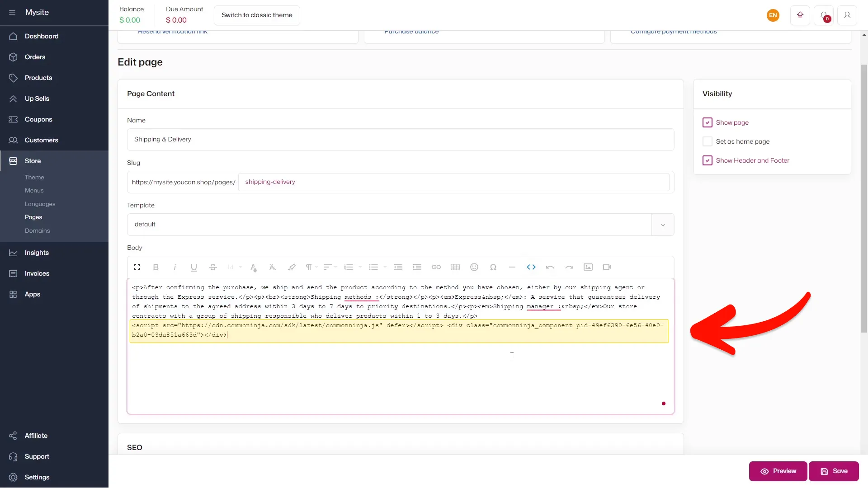Image resolution: width=868 pixels, height=488 pixels.
Task: Go to Pages under Store
Action: [x=33, y=217]
